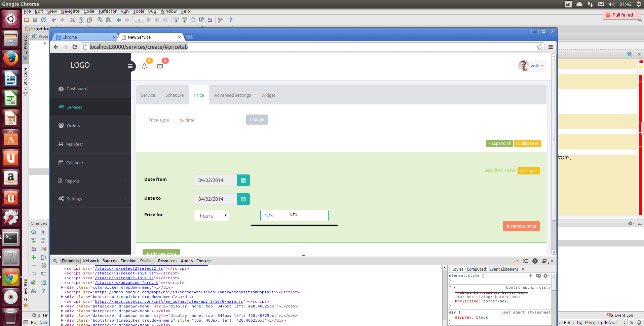This screenshot has height=326, width=644.
Task: Switch to the Advanced settings tab
Action: point(232,95)
